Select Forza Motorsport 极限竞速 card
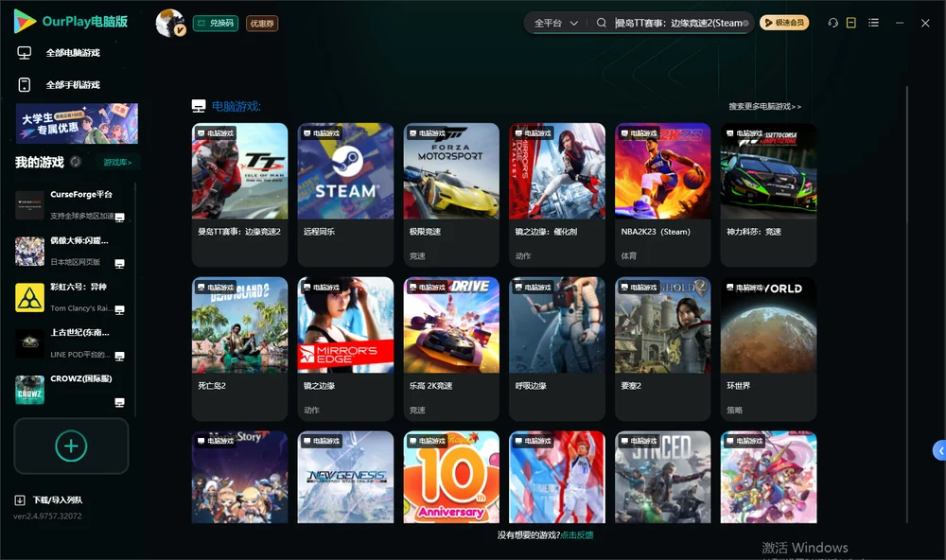This screenshot has height=560, width=946. pyautogui.click(x=451, y=194)
